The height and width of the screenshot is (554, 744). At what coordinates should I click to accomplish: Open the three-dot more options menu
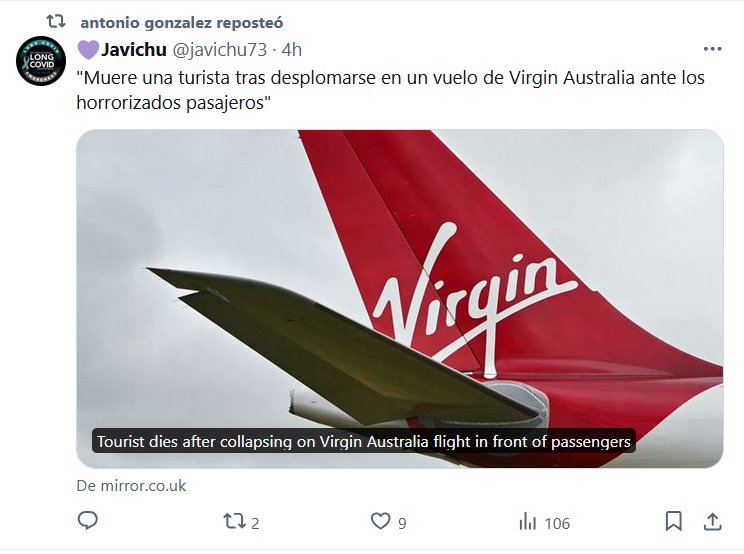(712, 49)
